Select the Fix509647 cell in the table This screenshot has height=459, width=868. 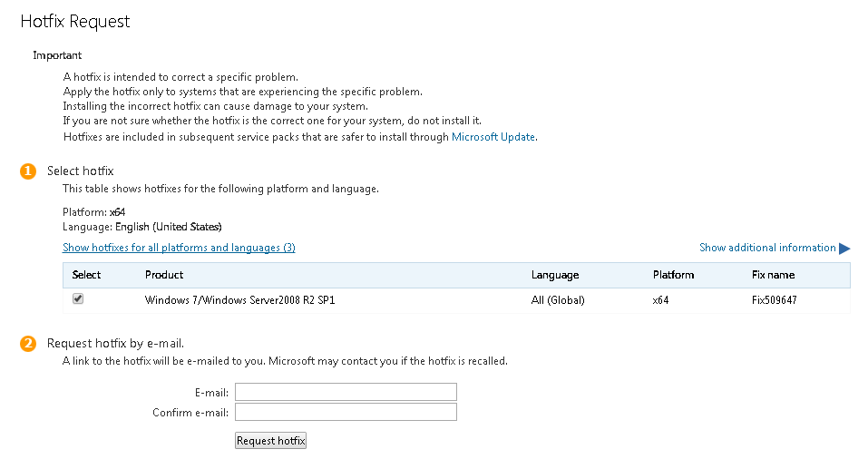click(774, 300)
